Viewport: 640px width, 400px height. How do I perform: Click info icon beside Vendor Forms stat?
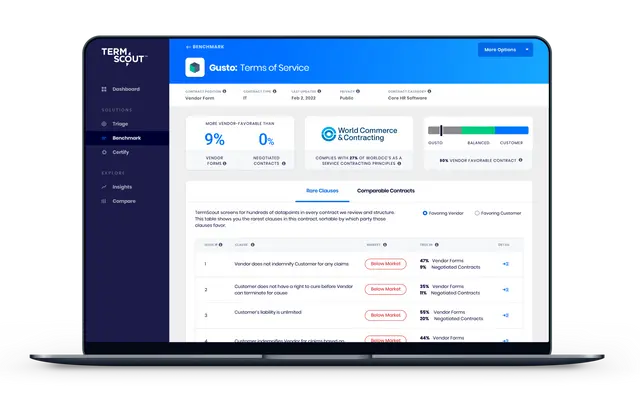pyautogui.click(x=225, y=164)
